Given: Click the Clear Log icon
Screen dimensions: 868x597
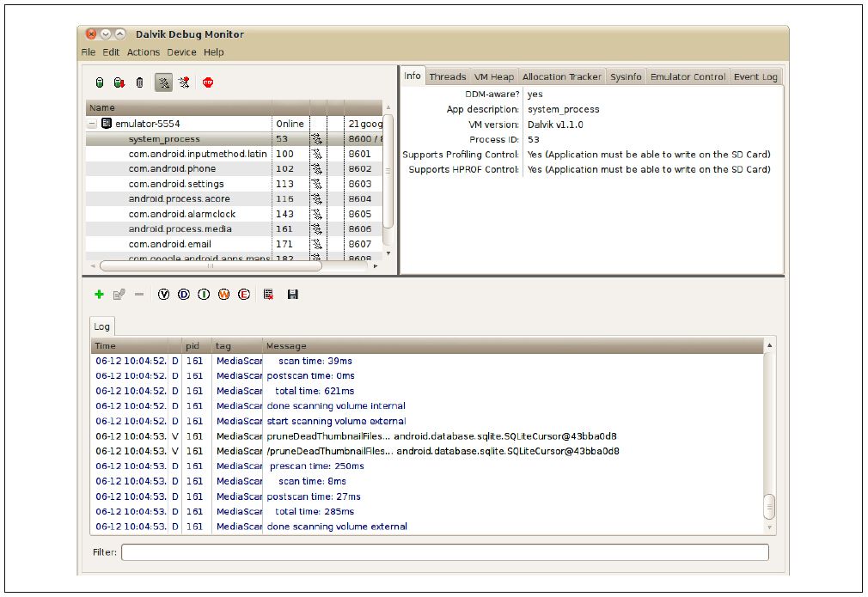Looking at the screenshot, I should [x=268, y=295].
